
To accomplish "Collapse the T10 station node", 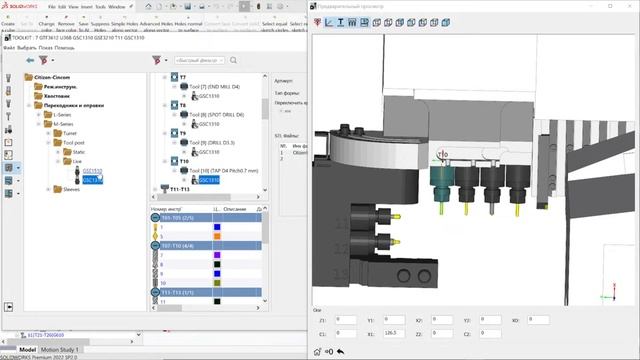I will pos(165,161).
